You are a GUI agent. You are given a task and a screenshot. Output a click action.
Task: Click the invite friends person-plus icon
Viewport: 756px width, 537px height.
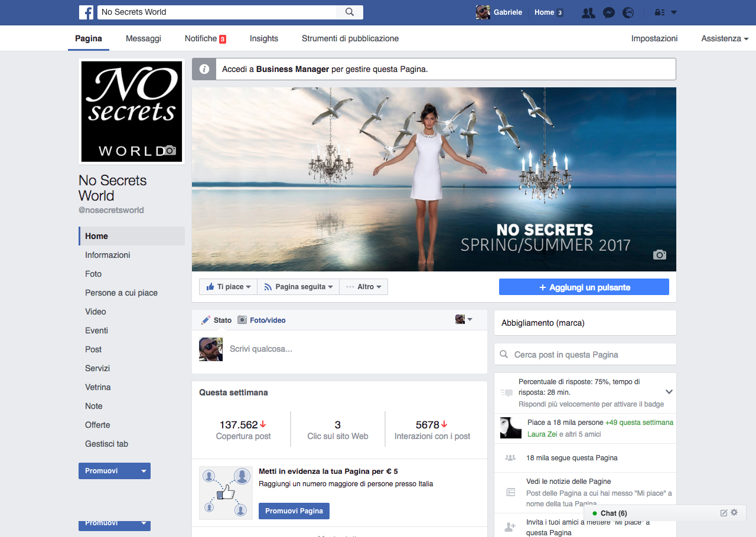point(510,526)
